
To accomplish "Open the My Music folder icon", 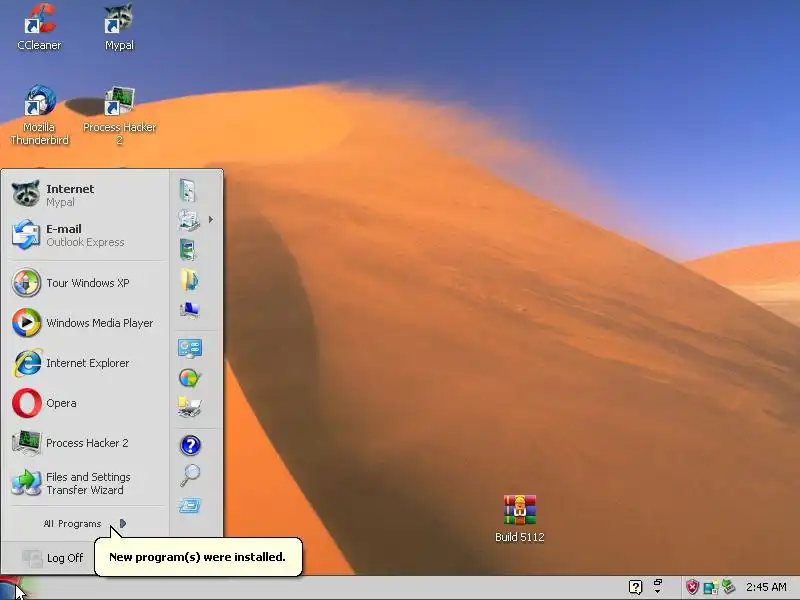I will (189, 280).
